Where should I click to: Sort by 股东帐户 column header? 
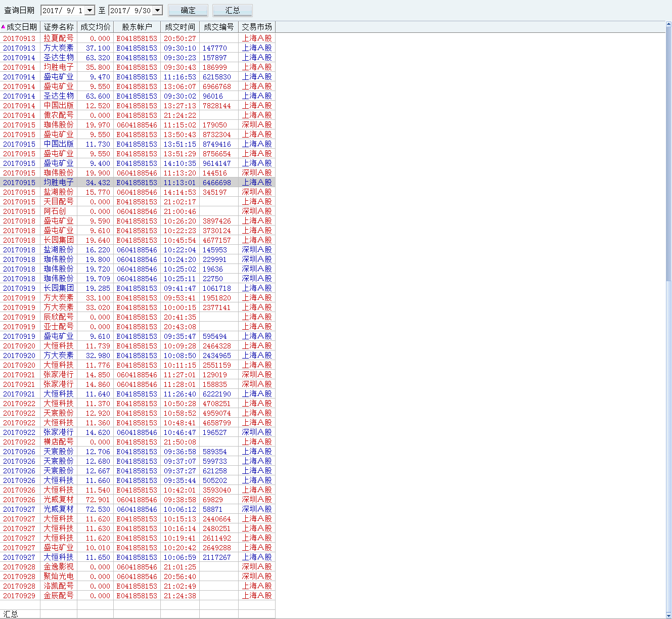click(137, 27)
